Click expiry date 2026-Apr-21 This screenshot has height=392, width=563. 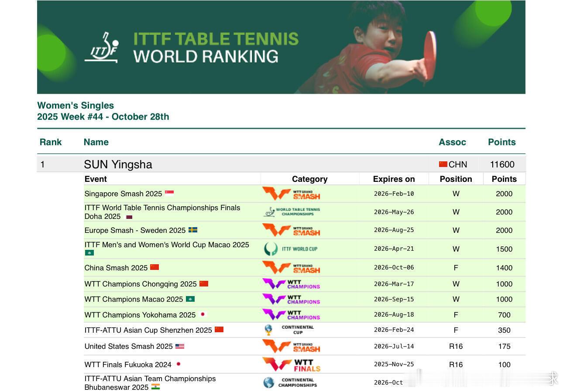pyautogui.click(x=394, y=249)
